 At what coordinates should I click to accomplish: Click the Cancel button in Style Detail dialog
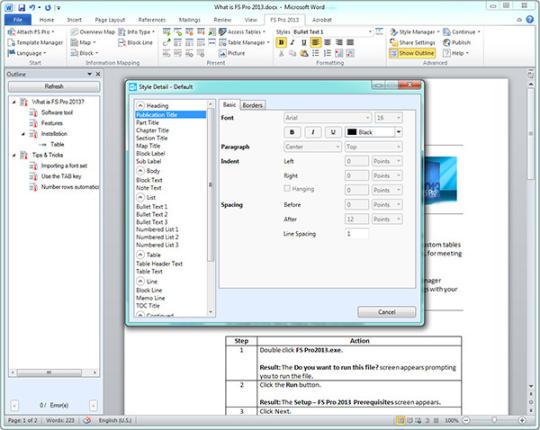coord(386,312)
